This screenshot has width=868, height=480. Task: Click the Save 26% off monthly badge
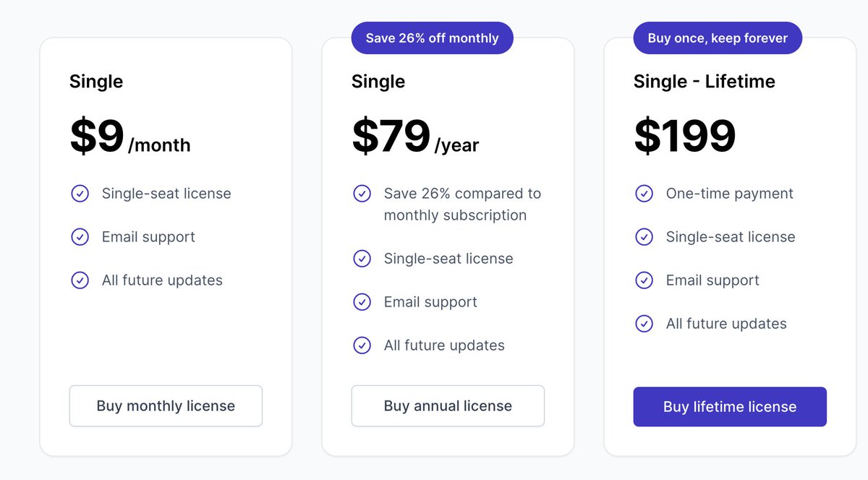coord(433,38)
